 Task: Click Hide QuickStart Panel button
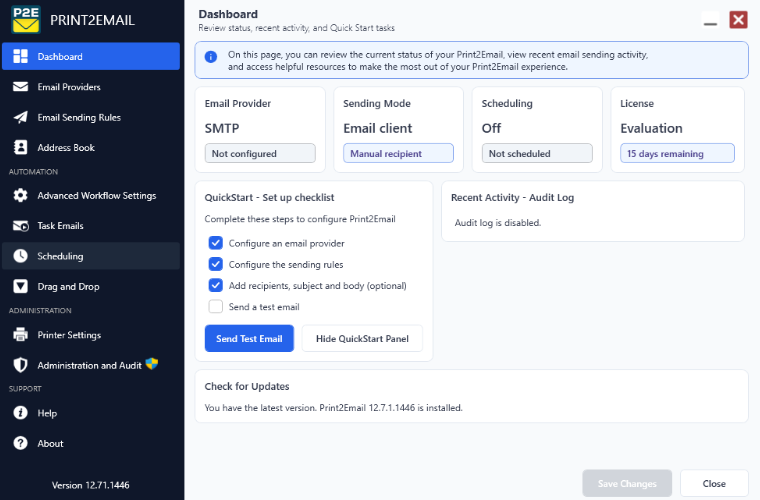tap(362, 338)
